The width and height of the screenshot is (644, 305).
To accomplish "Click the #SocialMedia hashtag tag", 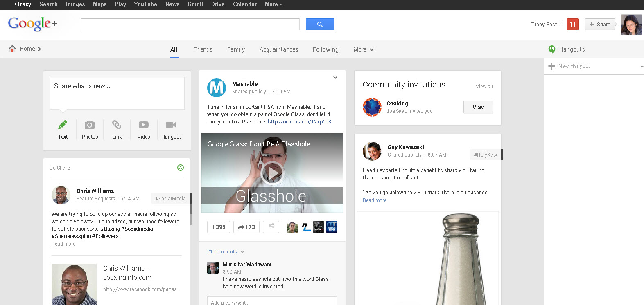I will pos(170,199).
